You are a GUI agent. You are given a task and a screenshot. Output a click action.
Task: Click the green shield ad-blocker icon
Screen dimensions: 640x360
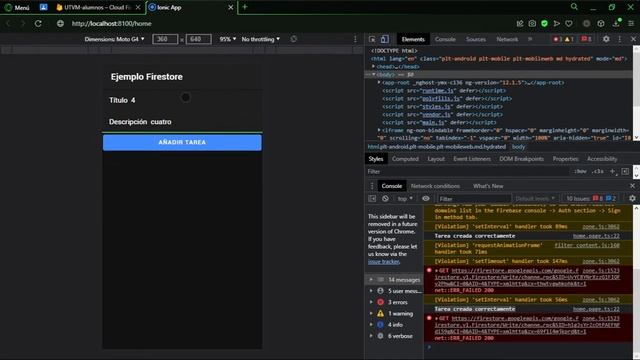tap(544, 24)
